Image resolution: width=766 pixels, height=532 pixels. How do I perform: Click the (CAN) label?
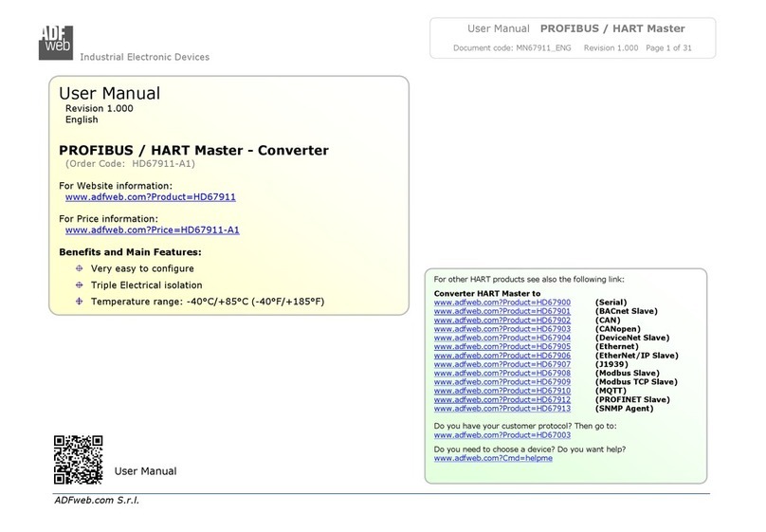tap(608, 320)
